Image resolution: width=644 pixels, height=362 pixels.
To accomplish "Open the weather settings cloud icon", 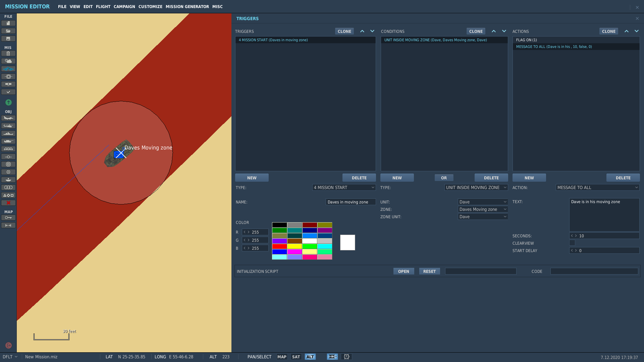I will (8, 61).
